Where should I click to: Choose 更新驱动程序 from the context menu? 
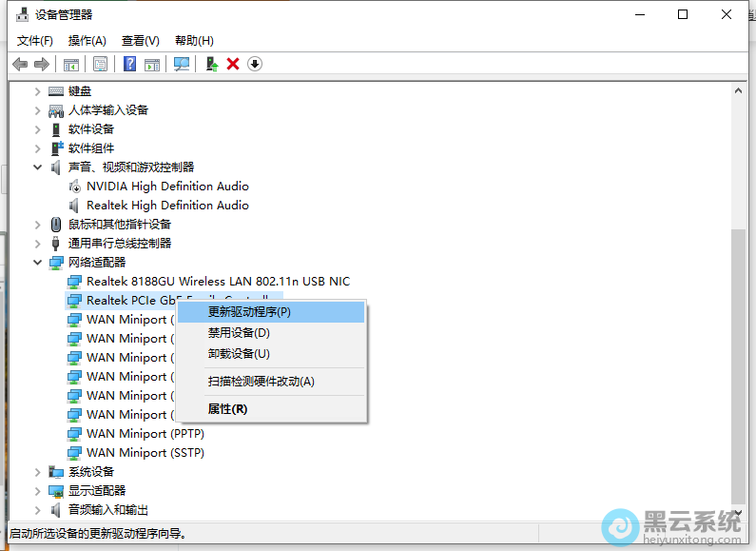249,312
